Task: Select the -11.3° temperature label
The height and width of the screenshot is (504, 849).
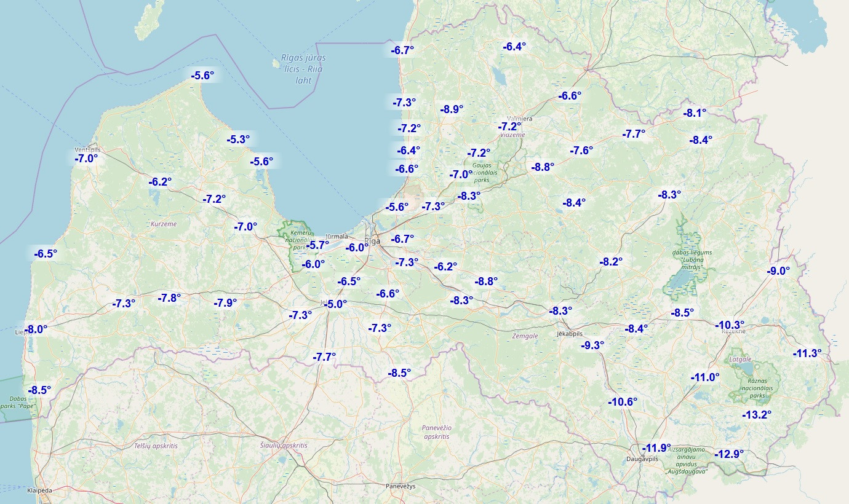Action: [x=807, y=353]
